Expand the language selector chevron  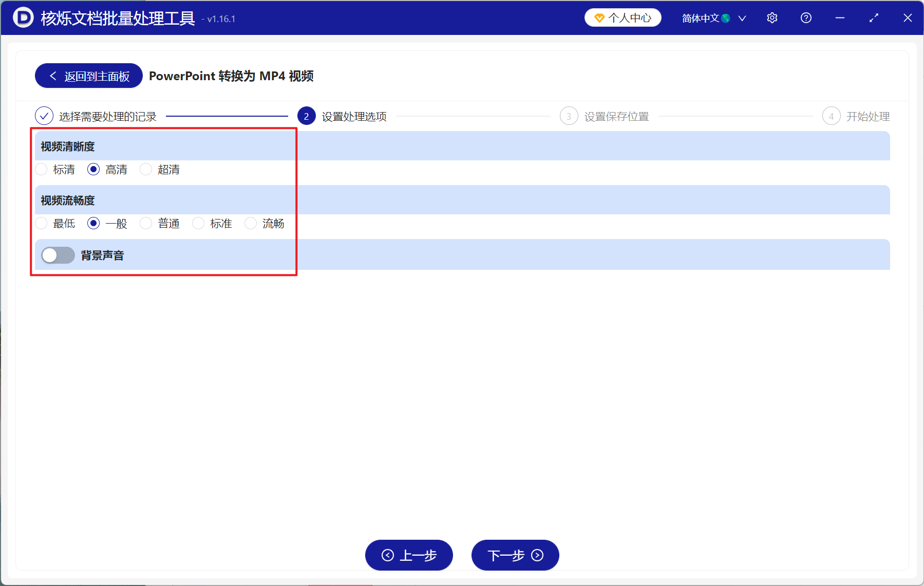pyautogui.click(x=742, y=17)
